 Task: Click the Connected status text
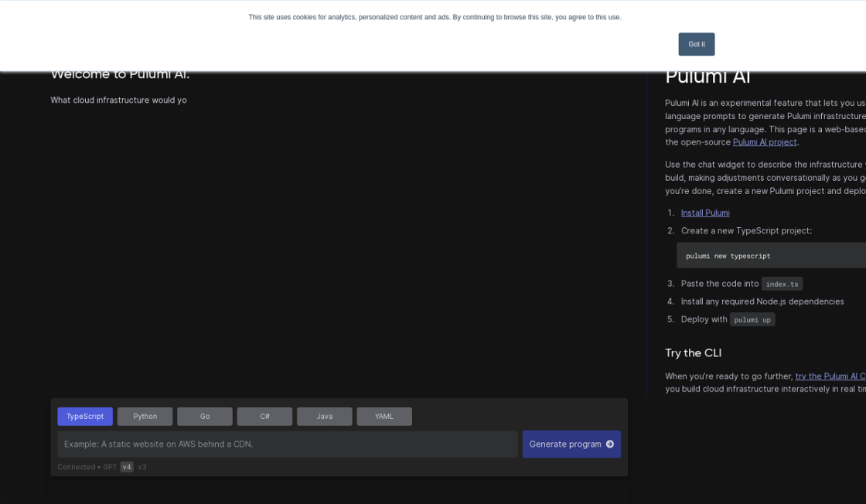pos(76,467)
